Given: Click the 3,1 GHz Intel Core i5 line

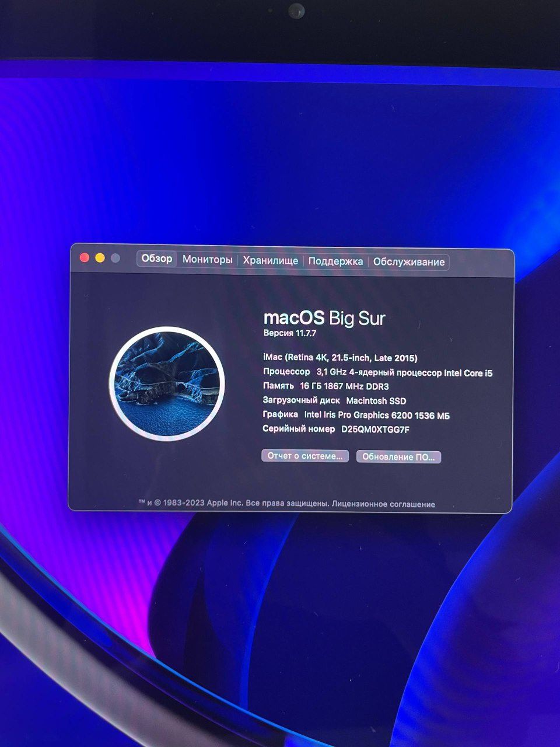Looking at the screenshot, I should [x=404, y=372].
